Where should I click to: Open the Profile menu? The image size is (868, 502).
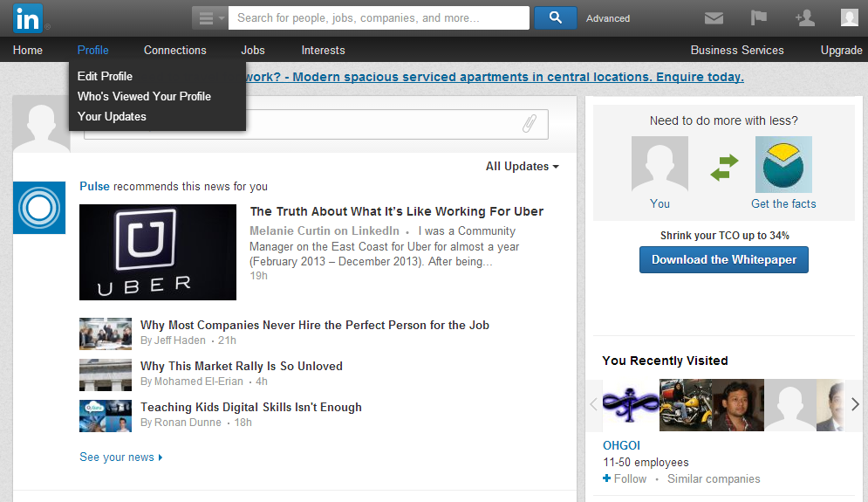(x=93, y=50)
